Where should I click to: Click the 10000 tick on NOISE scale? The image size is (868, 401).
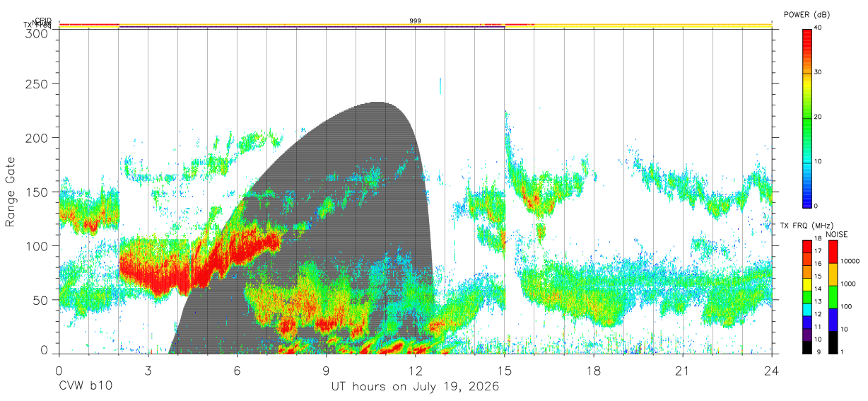850,261
